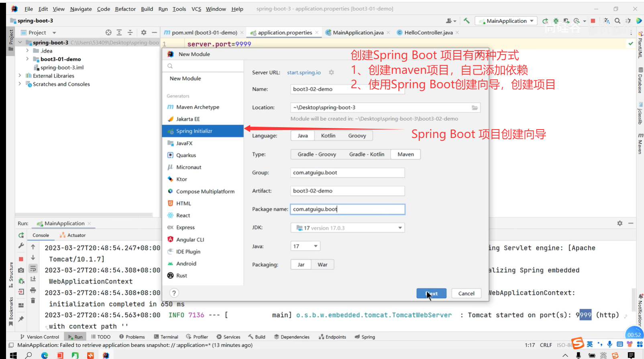644x359 pixels.
Task: Open the Terminal tool window
Action: (166, 337)
